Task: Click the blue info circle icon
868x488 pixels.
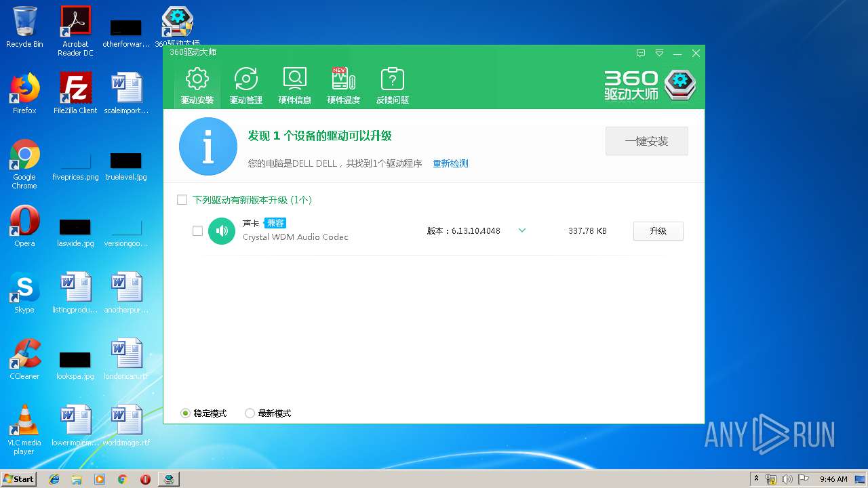Action: [208, 146]
